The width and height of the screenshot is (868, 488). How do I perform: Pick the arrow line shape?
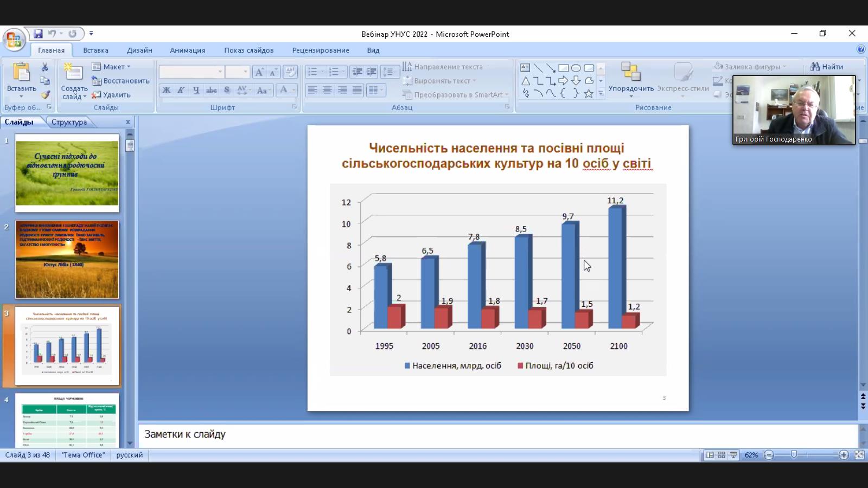[x=551, y=68]
